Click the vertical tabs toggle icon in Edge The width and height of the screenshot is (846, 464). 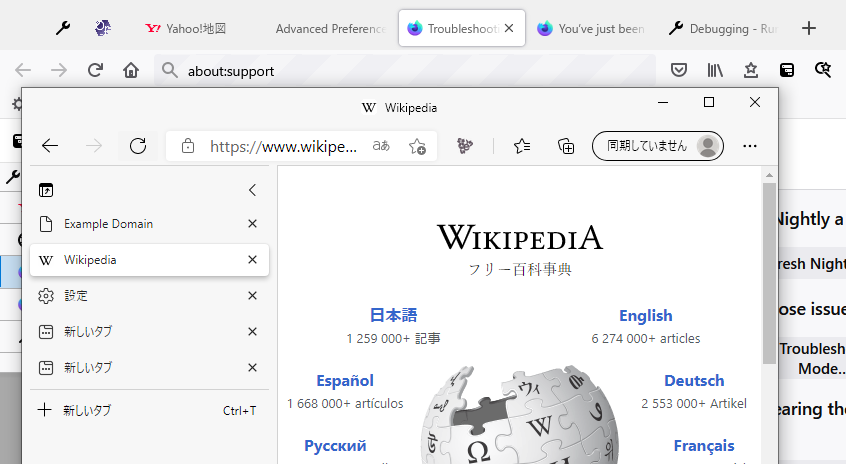tap(46, 190)
